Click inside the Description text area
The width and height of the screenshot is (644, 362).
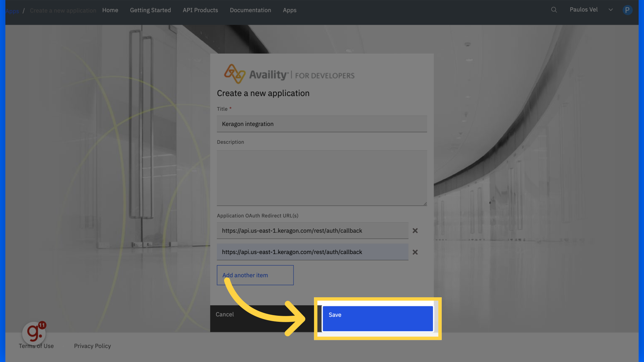tap(322, 178)
